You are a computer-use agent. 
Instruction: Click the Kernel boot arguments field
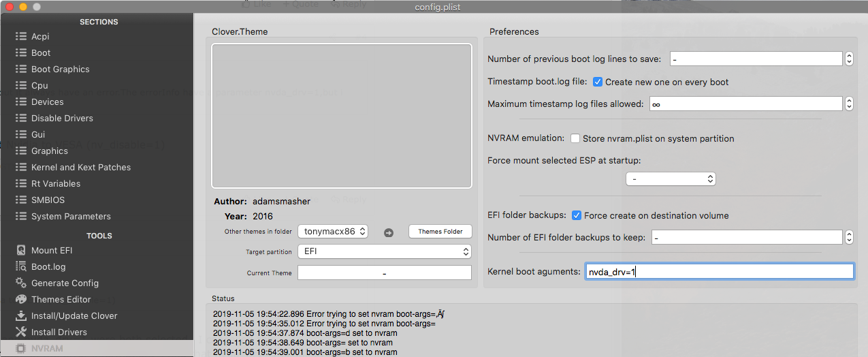click(720, 271)
